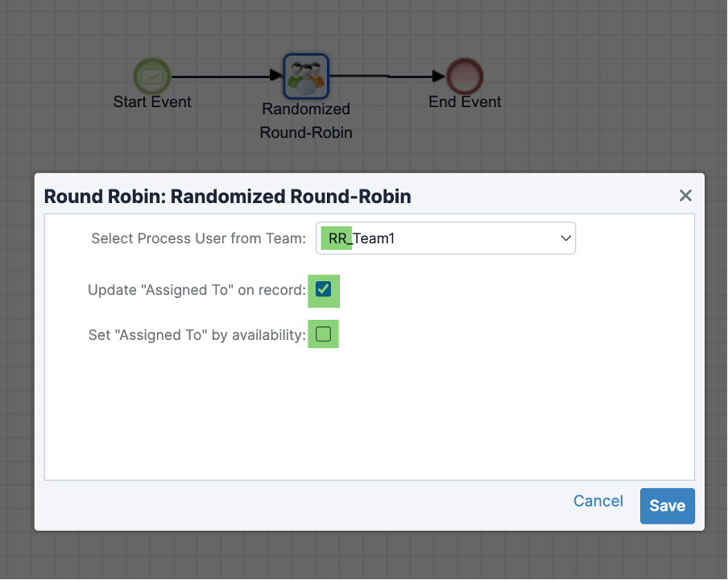Close the Round Robin dialog

(x=685, y=196)
